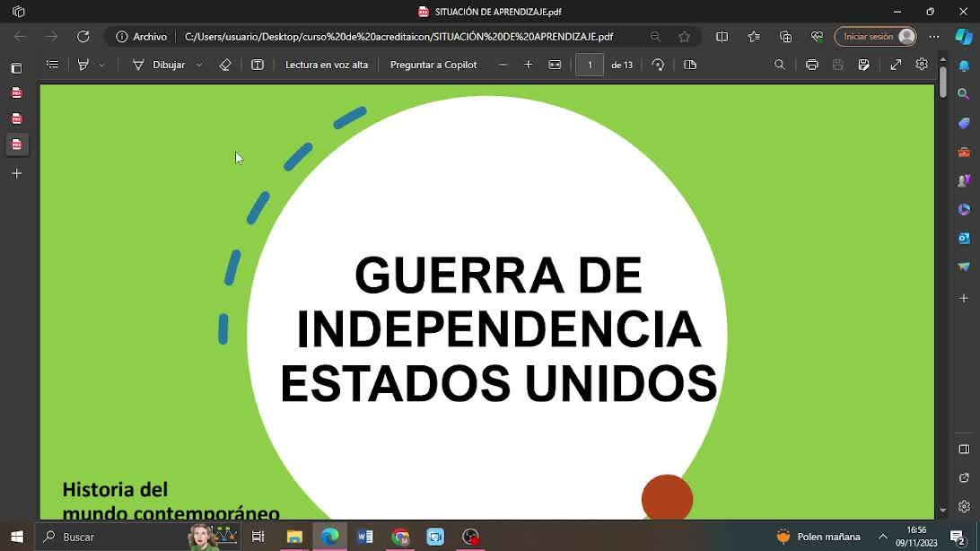Select the active third PDF tab

[x=17, y=144]
